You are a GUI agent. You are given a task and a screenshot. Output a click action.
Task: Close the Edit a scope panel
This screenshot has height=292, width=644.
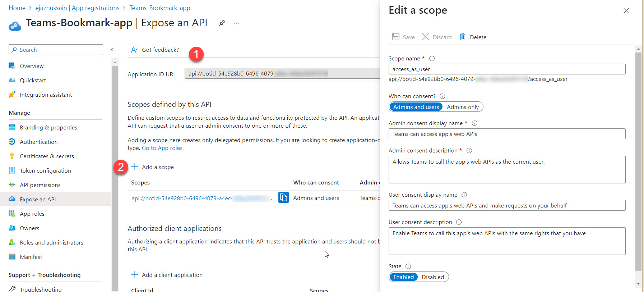pos(626,11)
